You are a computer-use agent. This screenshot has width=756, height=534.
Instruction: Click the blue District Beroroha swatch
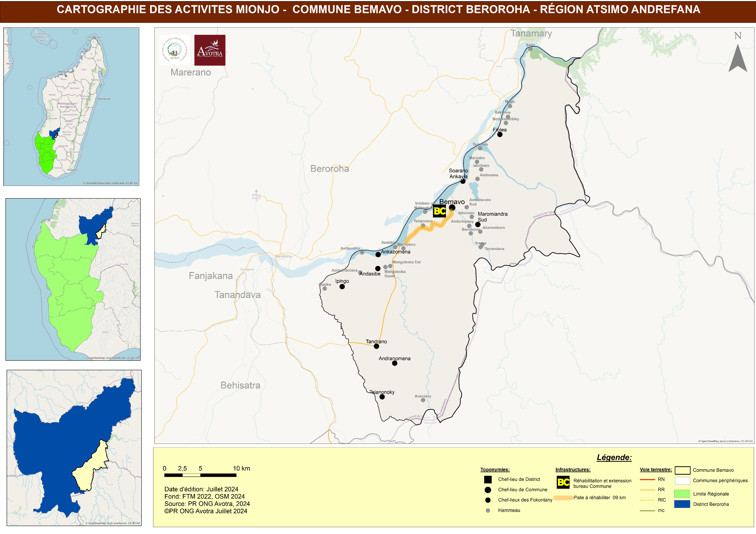click(x=682, y=504)
